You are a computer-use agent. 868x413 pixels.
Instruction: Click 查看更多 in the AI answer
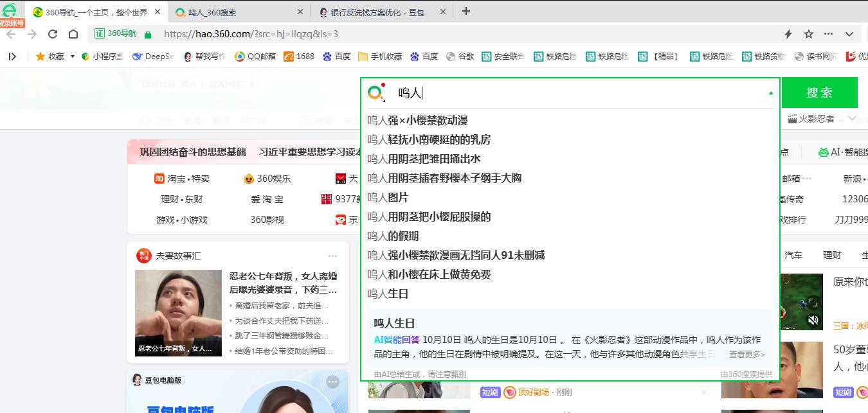click(747, 354)
